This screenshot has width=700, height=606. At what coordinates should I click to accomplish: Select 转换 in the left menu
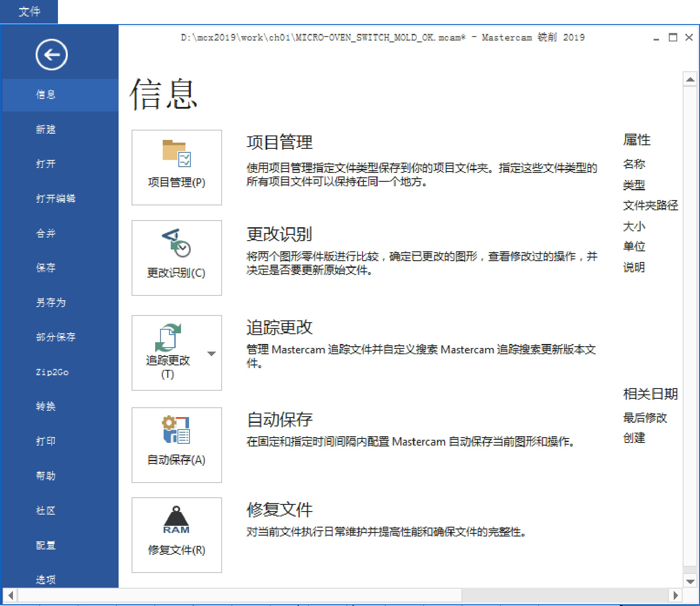coord(46,406)
